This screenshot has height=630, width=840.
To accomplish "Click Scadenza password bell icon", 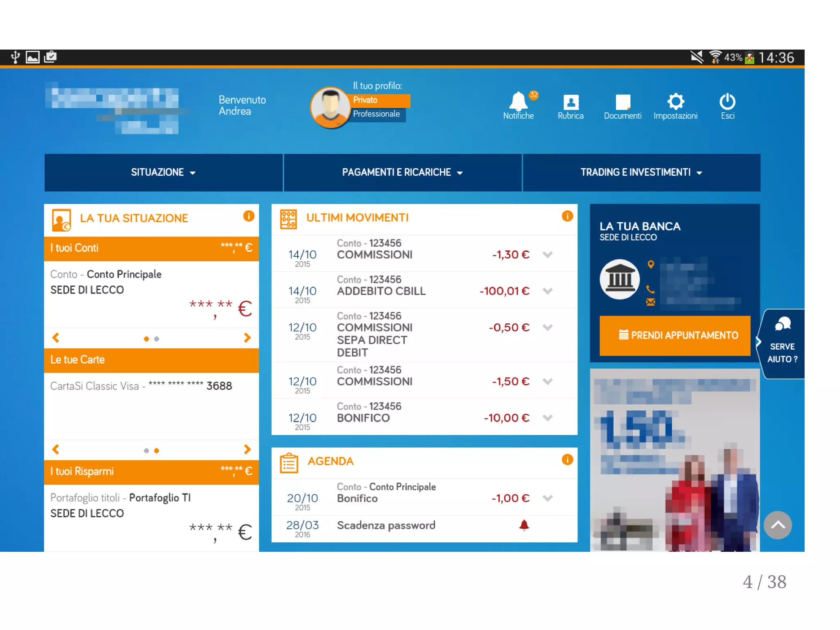I will 524,525.
